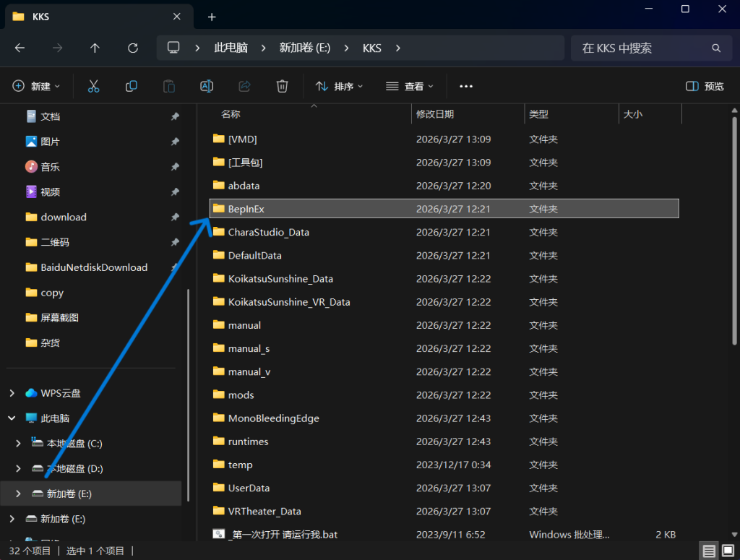The height and width of the screenshot is (560, 740).
Task: Expand chevron after KKS in address bar
Action: click(x=398, y=48)
